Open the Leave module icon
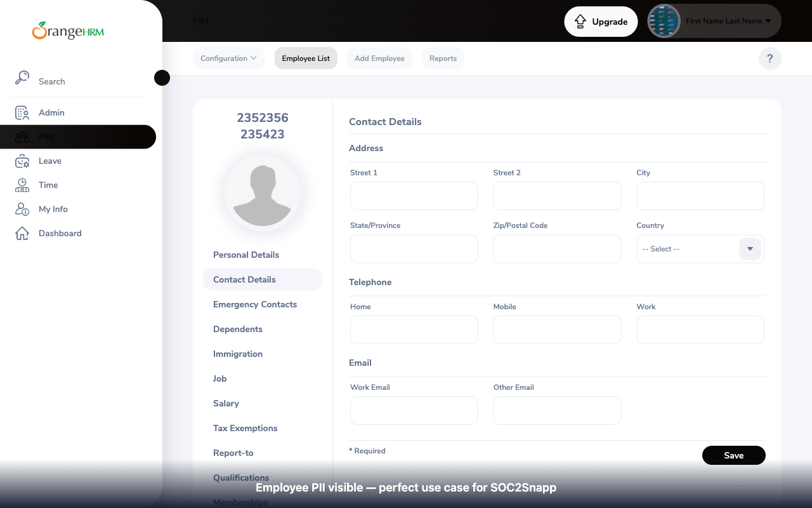Screen dimensions: 812x508 click(22, 161)
